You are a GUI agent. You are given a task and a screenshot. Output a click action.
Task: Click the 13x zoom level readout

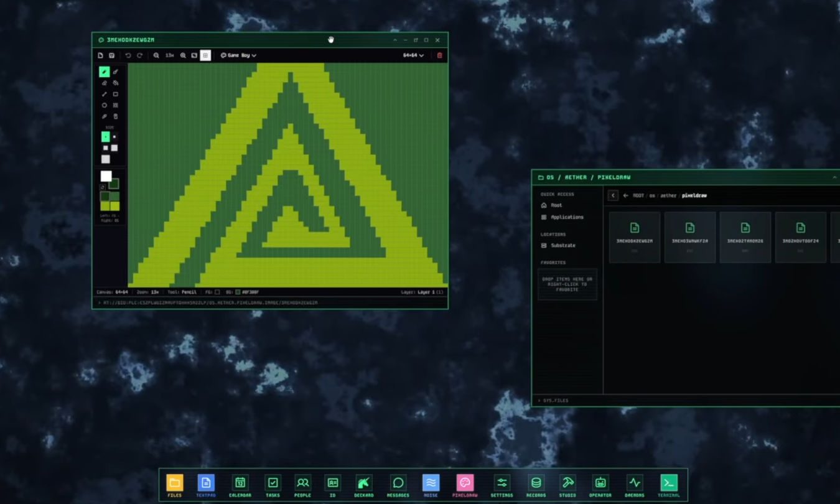tap(169, 55)
